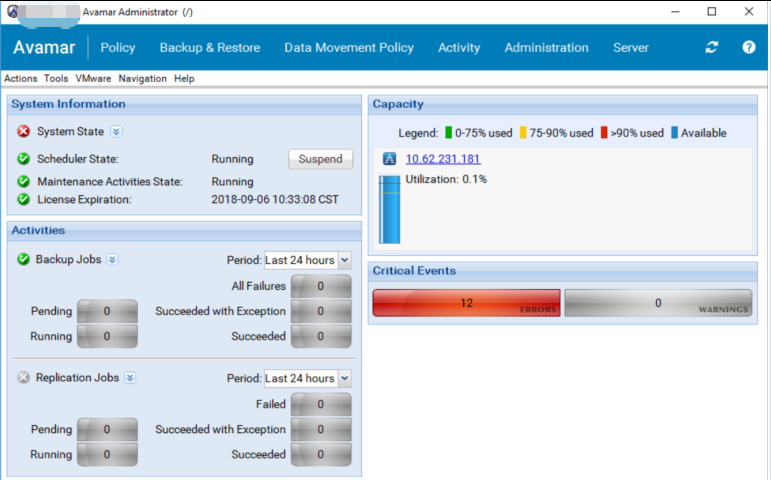Open the Navigation menu
The width and height of the screenshot is (771, 480).
143,79
